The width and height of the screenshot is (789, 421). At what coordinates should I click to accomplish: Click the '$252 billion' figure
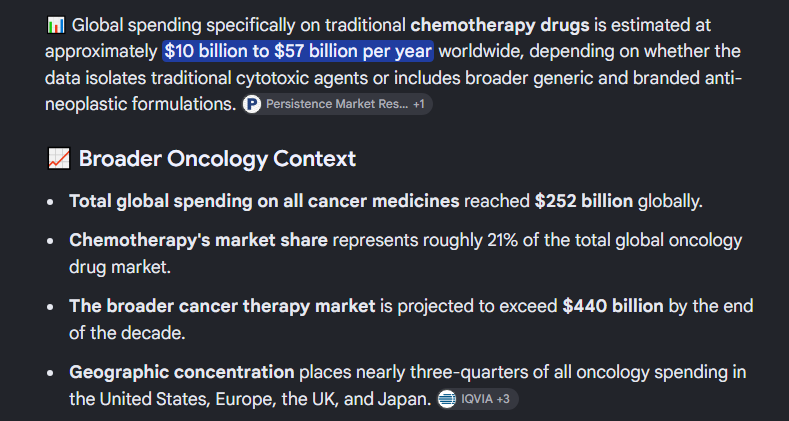click(x=584, y=201)
